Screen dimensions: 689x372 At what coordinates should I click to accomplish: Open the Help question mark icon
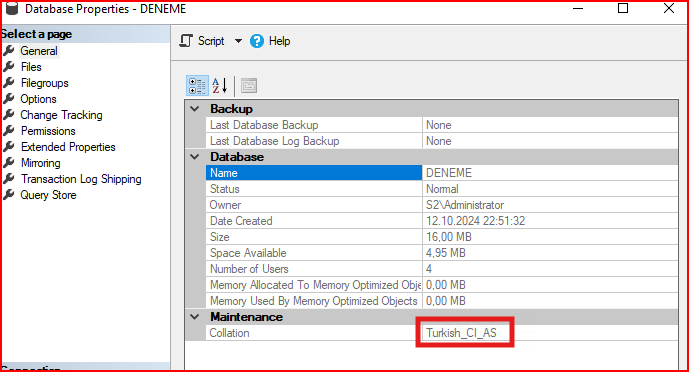[257, 41]
